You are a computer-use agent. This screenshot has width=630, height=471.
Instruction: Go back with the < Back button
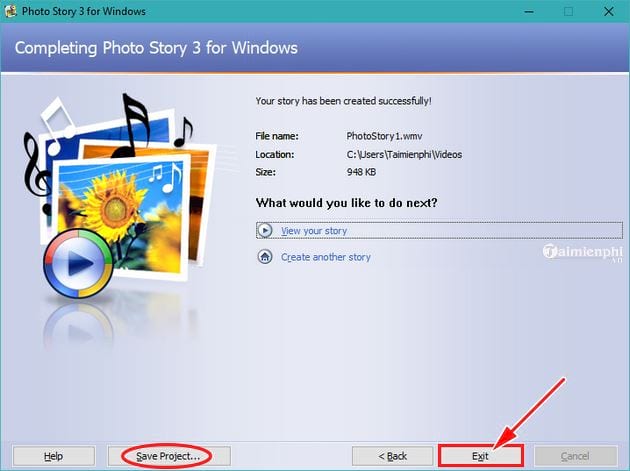coord(393,456)
